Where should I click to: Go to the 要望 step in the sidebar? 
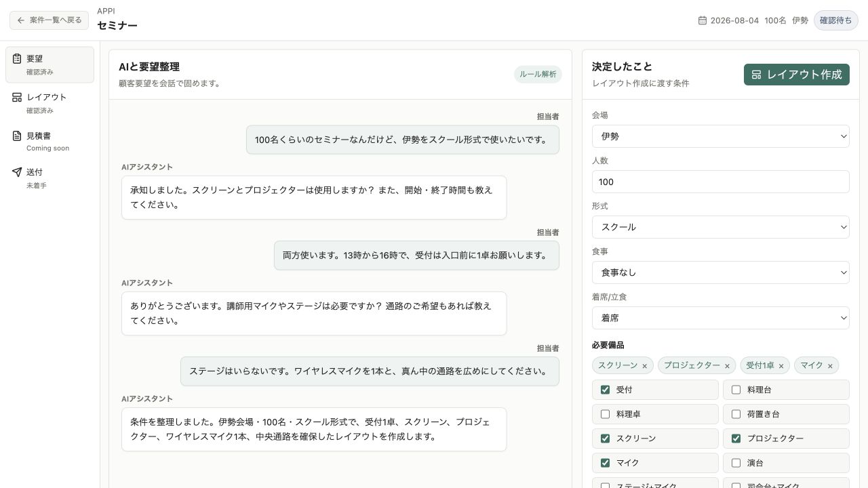click(50, 65)
